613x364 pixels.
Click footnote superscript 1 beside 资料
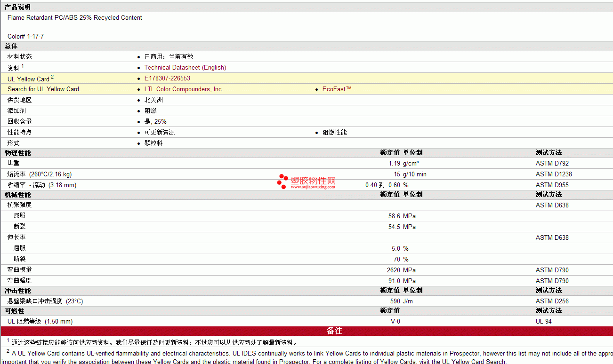point(23,66)
